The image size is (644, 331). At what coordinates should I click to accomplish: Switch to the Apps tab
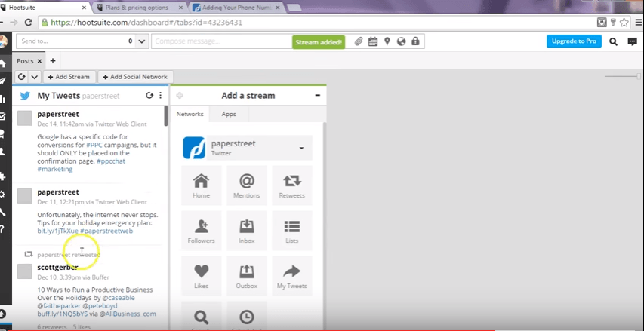click(x=229, y=114)
